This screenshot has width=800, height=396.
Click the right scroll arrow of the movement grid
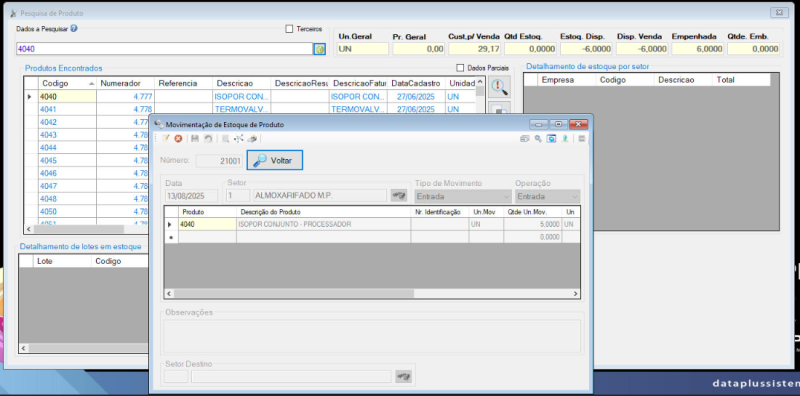[575, 294]
